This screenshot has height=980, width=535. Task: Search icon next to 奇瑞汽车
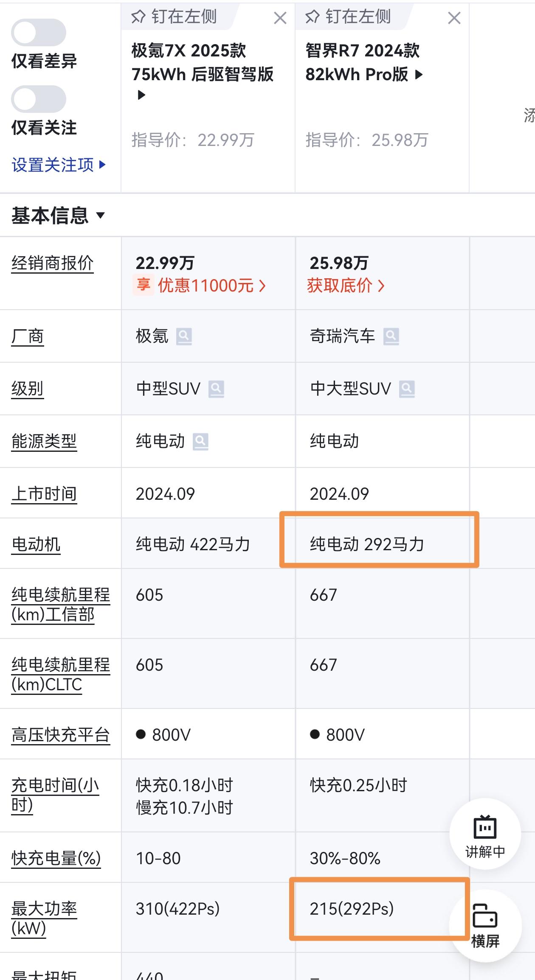391,336
